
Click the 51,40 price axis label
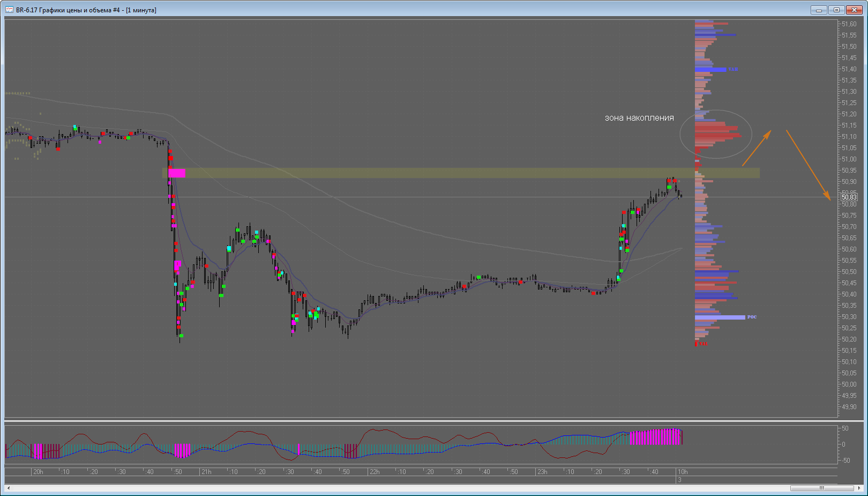[849, 69]
